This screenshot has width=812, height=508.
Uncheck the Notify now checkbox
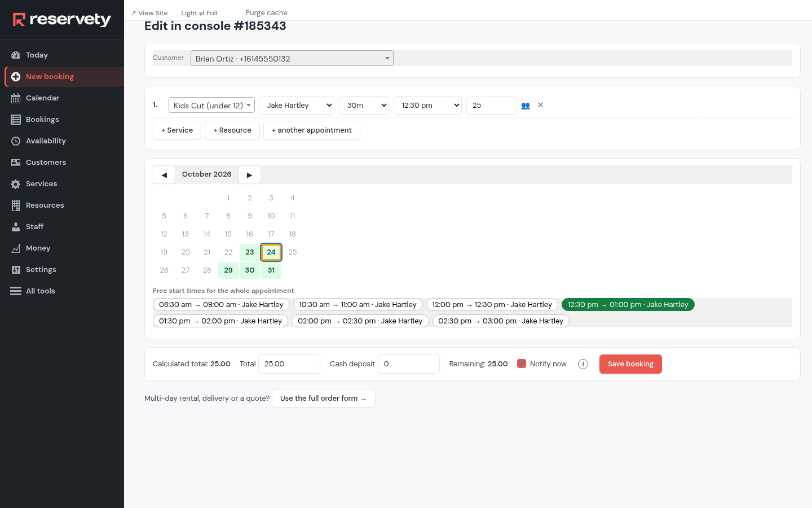pyautogui.click(x=522, y=364)
